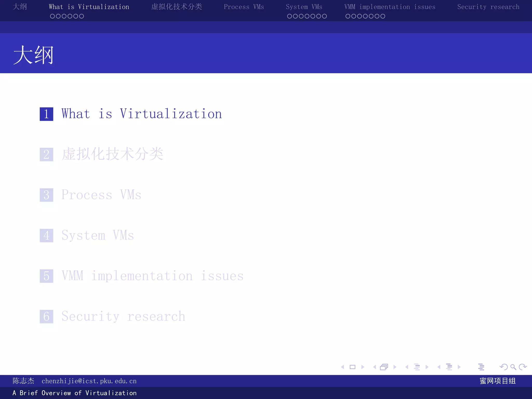
Task: Open System VMs header section
Action: tap(304, 7)
